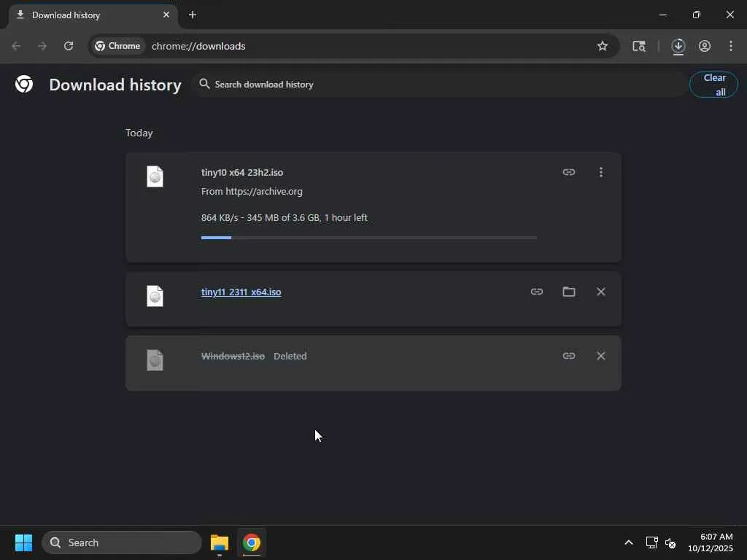This screenshot has height=560, width=747.
Task: Click the From https://archive.org source text
Action: [252, 192]
